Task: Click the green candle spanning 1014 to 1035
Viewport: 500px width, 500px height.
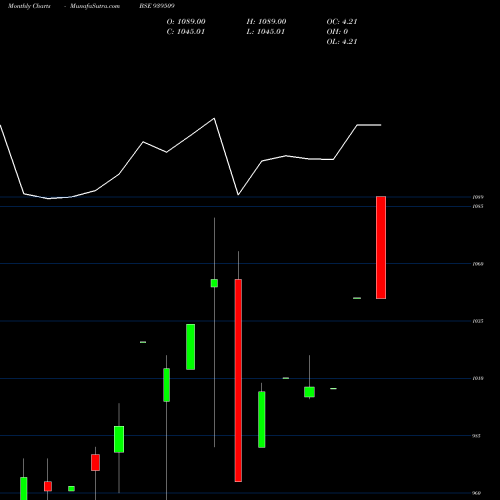Action: 190,347
